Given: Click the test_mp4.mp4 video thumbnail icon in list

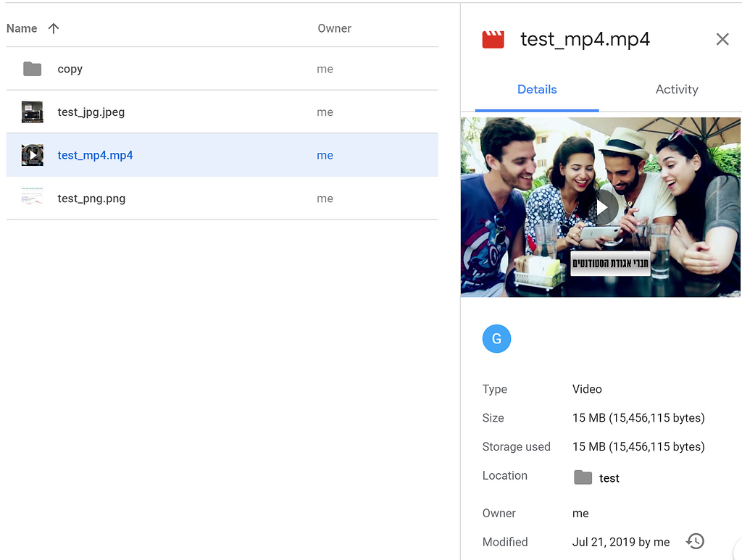Looking at the screenshot, I should click(32, 155).
